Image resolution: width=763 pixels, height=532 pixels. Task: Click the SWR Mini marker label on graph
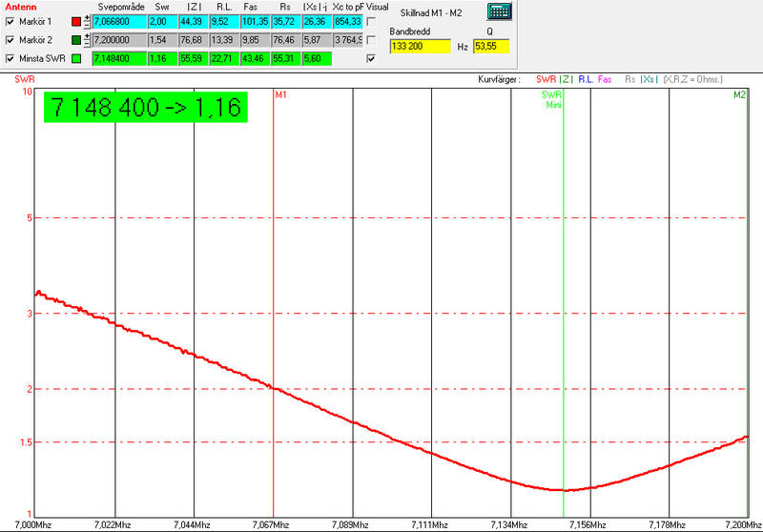(552, 100)
